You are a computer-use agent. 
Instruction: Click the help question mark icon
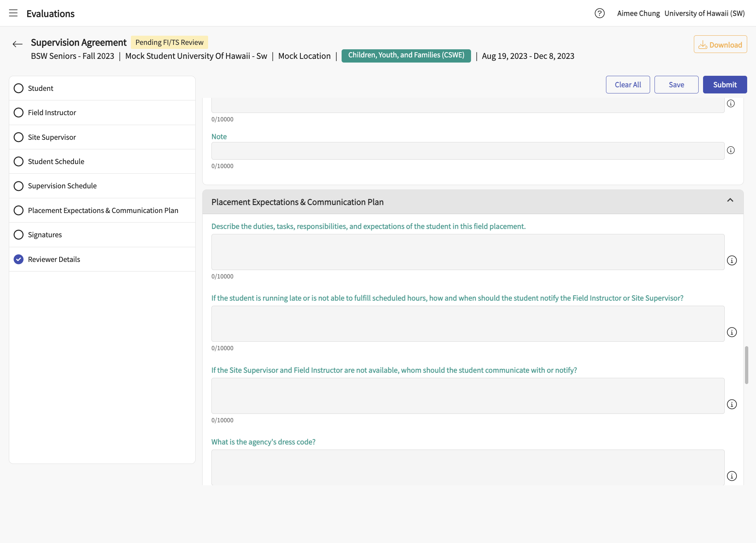coord(600,13)
